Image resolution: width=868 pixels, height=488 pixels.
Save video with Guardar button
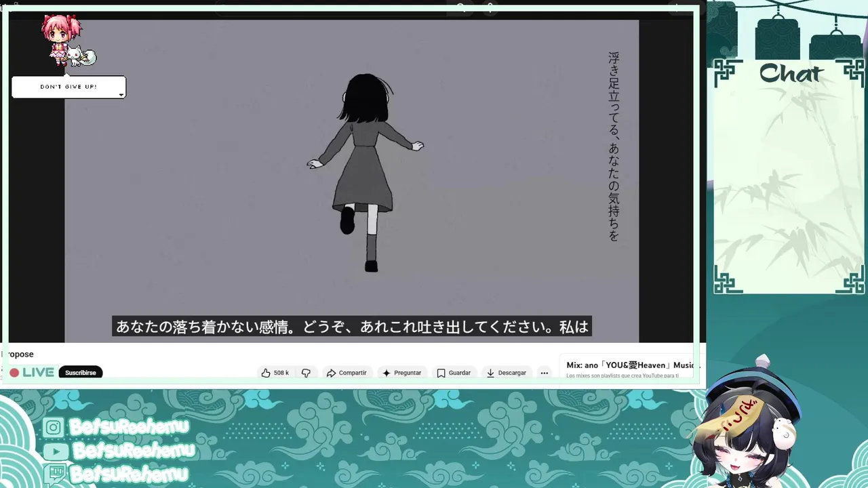454,373
